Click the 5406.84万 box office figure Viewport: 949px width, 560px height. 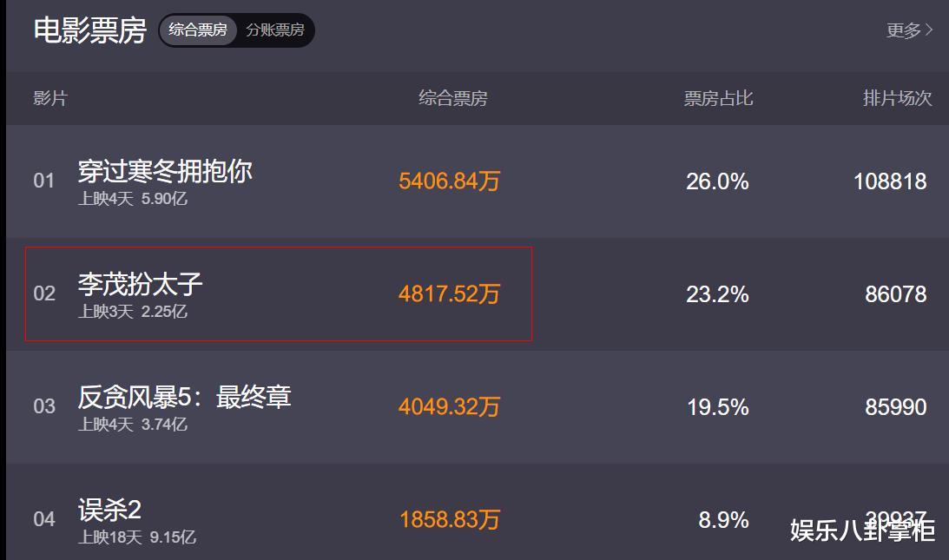(449, 181)
